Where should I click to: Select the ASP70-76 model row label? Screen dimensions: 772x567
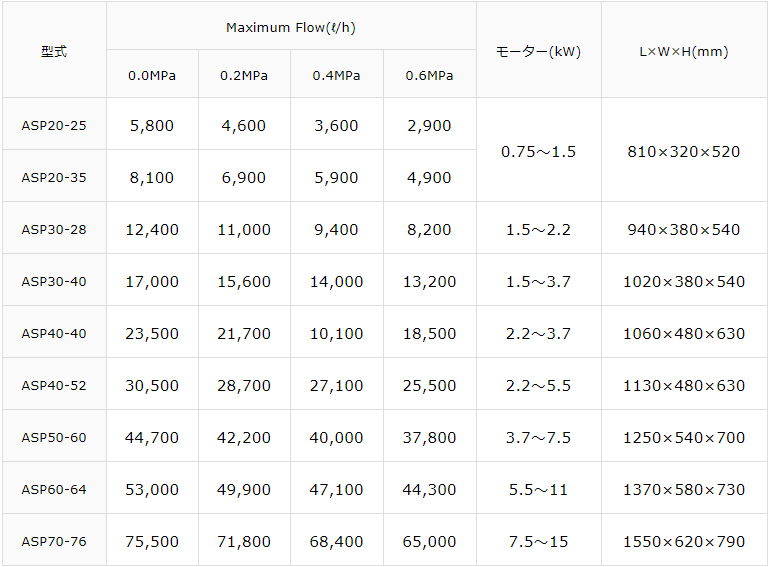tap(54, 542)
